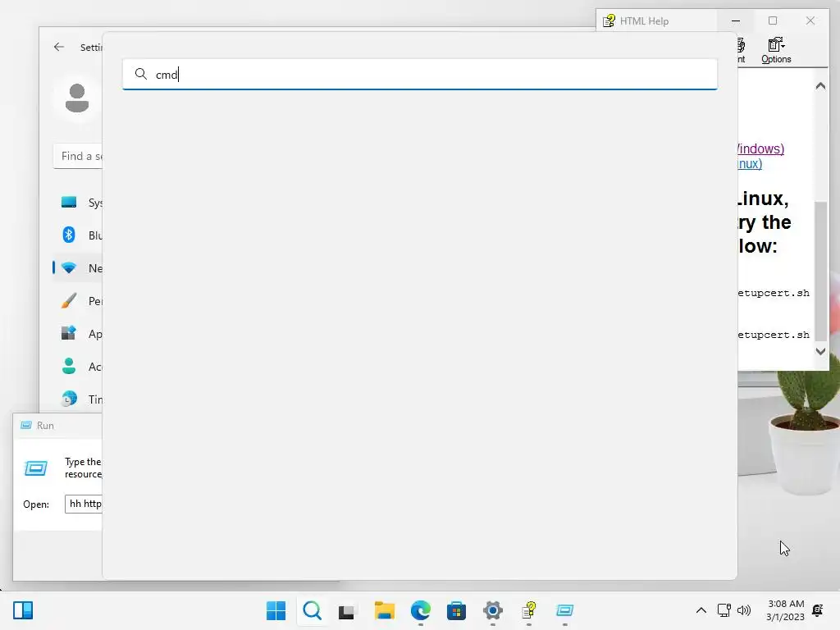Open the Time & language icon in Settings

point(69,399)
